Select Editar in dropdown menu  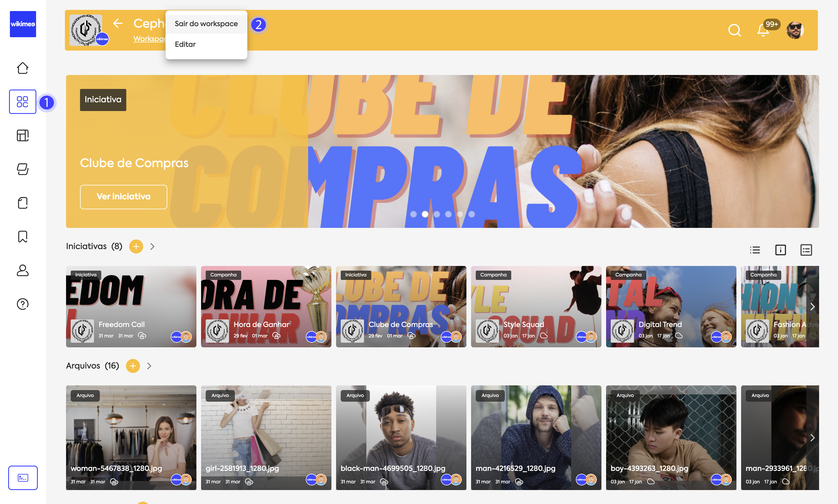(x=185, y=44)
